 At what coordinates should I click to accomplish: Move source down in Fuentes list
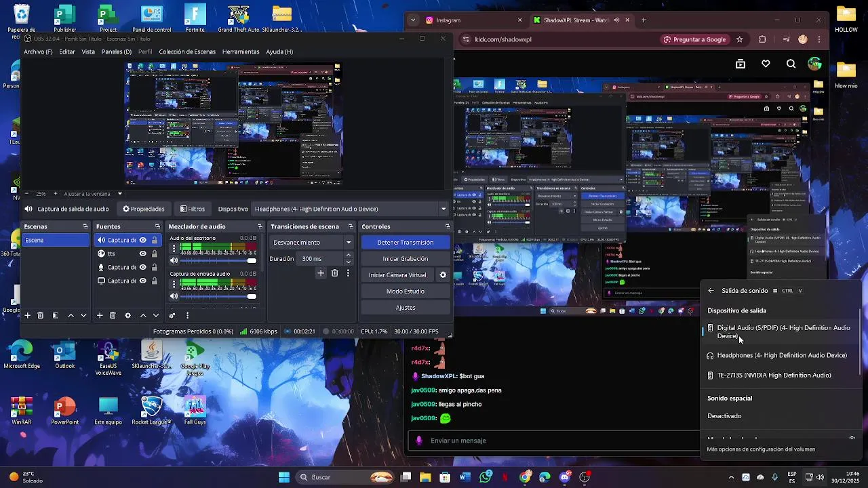156,315
